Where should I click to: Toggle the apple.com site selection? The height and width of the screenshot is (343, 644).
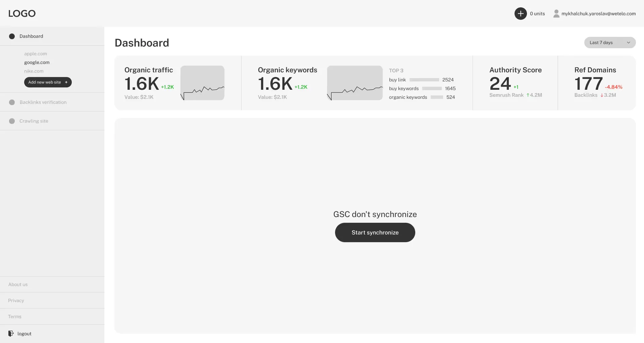tap(36, 54)
